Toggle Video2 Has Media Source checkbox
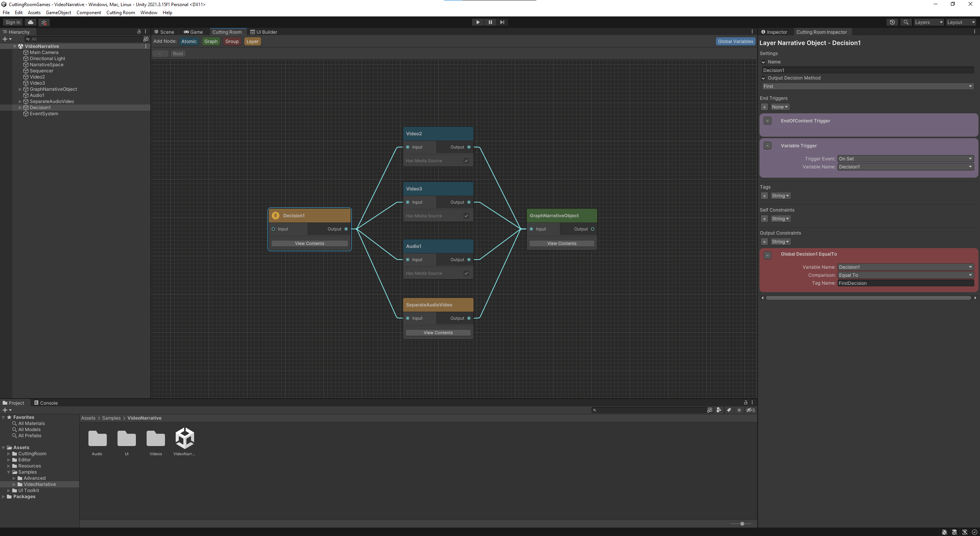 466,161
